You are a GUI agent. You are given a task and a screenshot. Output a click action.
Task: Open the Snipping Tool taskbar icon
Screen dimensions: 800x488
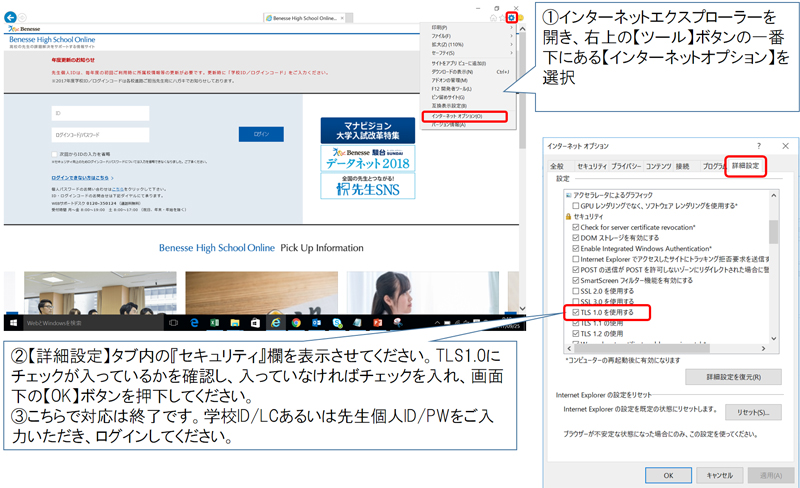point(398,323)
